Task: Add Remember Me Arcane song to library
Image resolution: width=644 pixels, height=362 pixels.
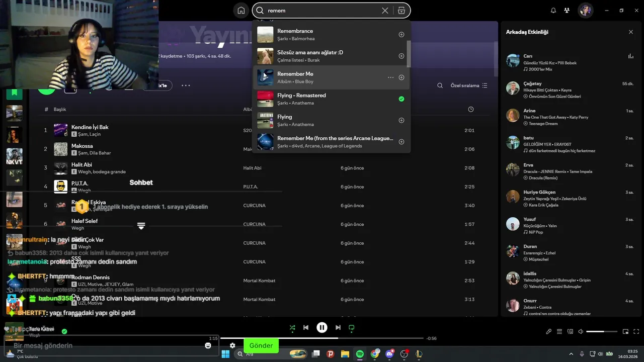Action: click(401, 142)
